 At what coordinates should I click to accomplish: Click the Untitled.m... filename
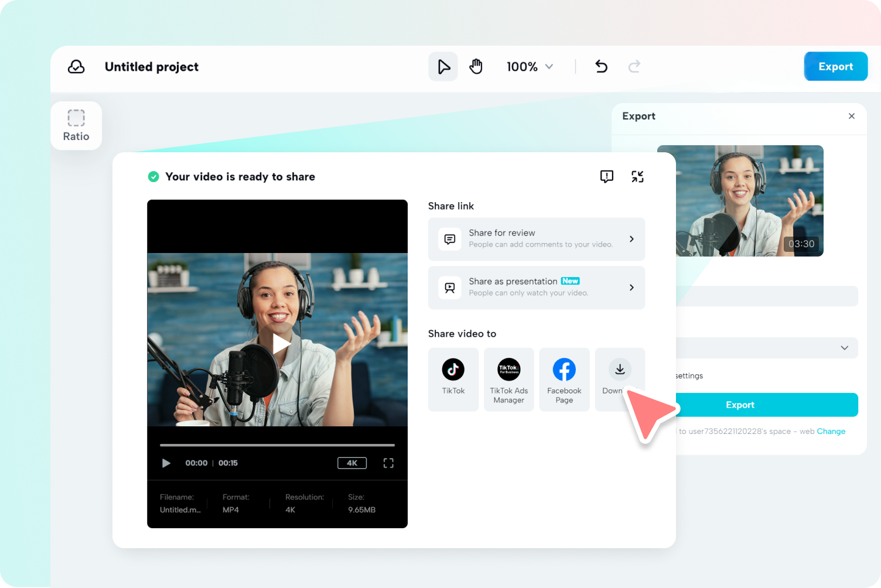point(180,510)
